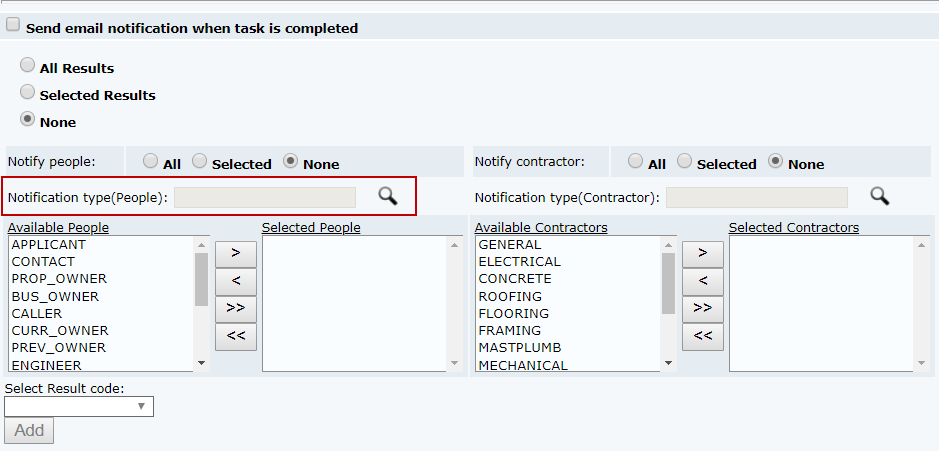Enable email notification when task is completed

click(13, 26)
